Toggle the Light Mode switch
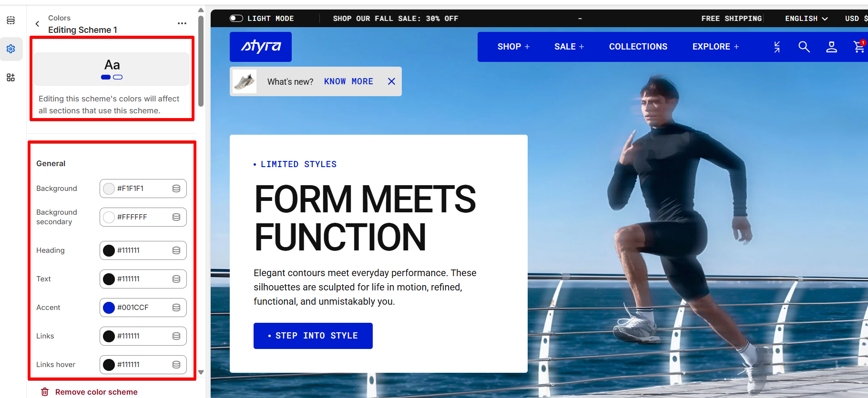The width and height of the screenshot is (868, 398). click(x=236, y=19)
